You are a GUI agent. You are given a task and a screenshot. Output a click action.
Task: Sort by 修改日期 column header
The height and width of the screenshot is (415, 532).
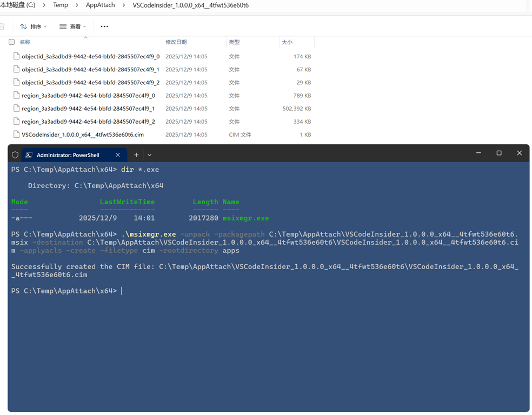pos(176,42)
